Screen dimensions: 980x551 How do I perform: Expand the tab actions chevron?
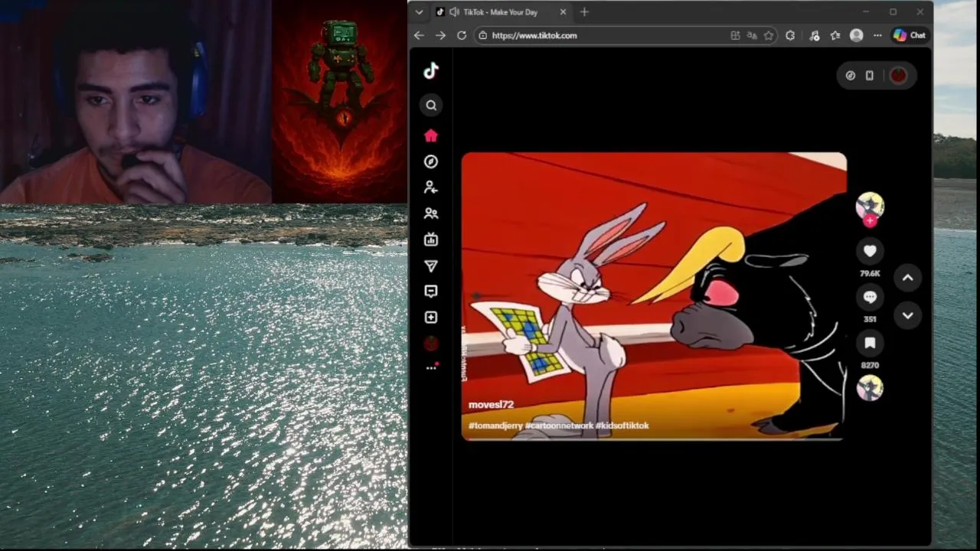pyautogui.click(x=419, y=12)
